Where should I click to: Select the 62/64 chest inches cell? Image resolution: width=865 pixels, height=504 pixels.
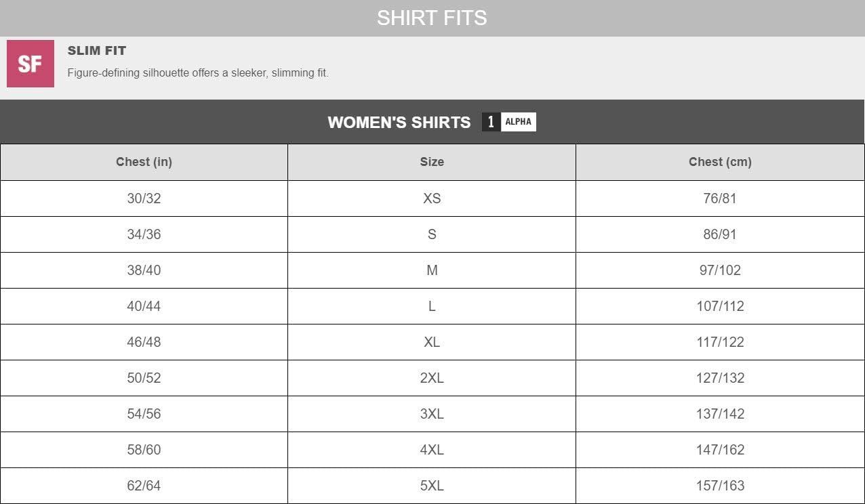[144, 486]
